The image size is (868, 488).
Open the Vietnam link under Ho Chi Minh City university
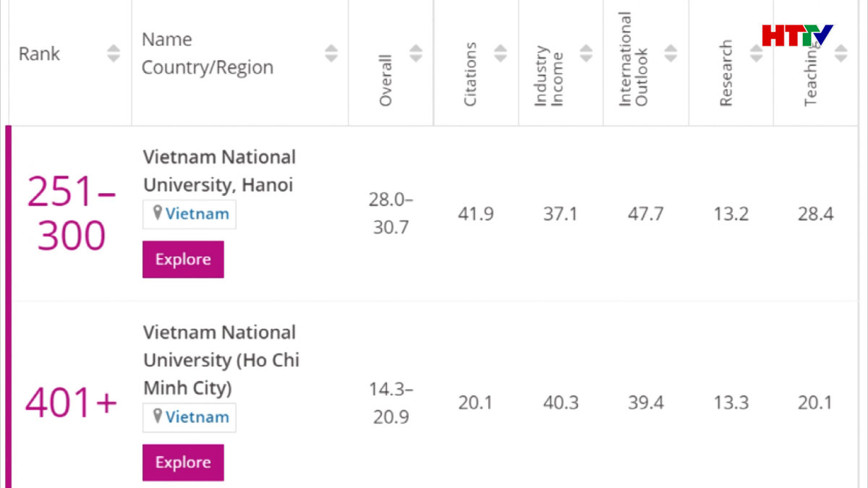(x=197, y=417)
